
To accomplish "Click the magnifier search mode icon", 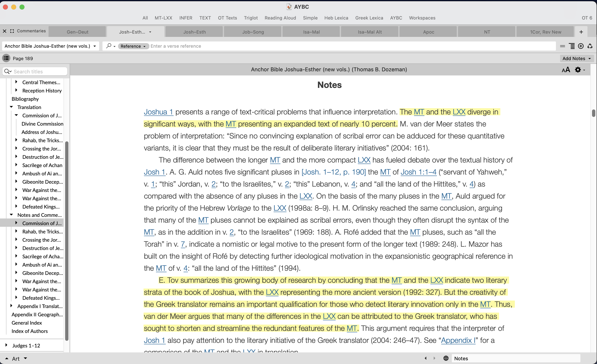I will 109,46.
